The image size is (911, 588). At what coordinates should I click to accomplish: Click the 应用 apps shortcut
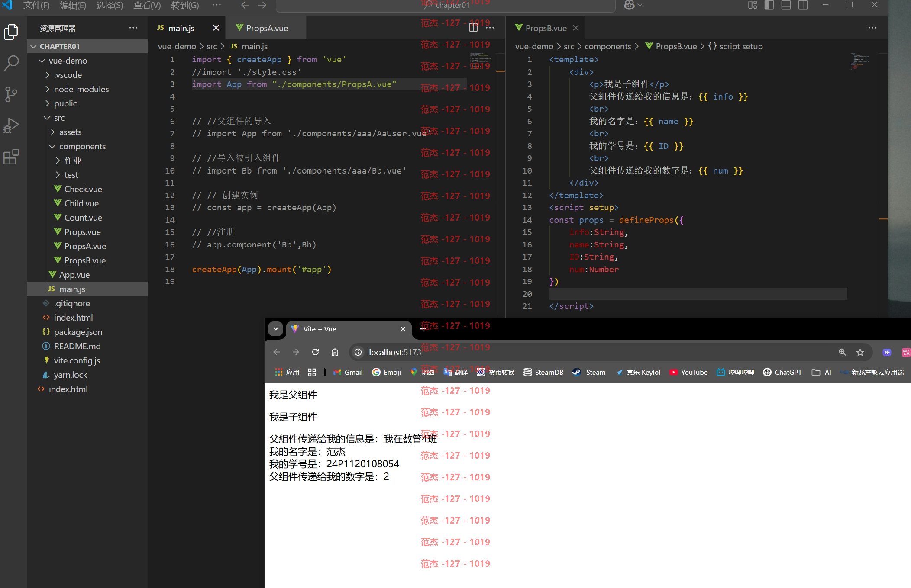point(287,372)
